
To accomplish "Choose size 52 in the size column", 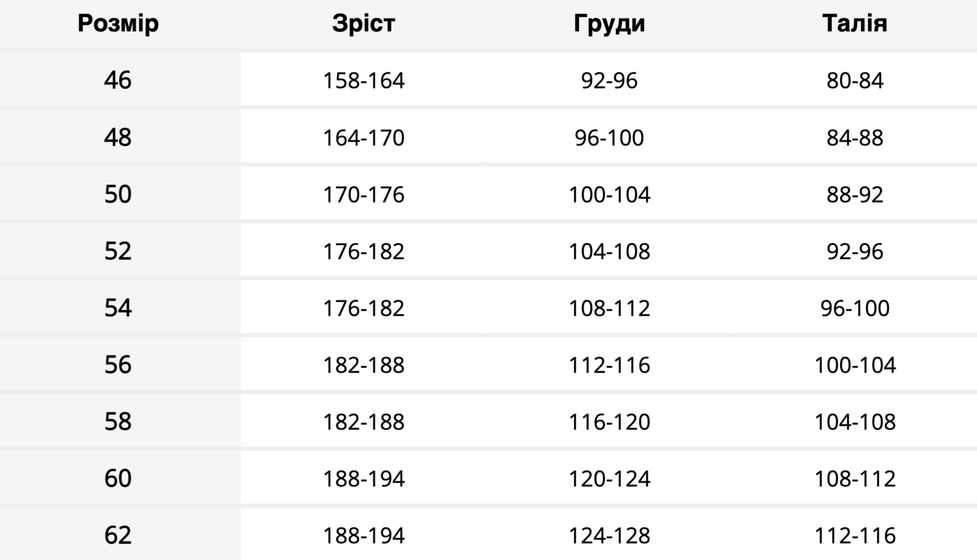I will (x=118, y=251).
